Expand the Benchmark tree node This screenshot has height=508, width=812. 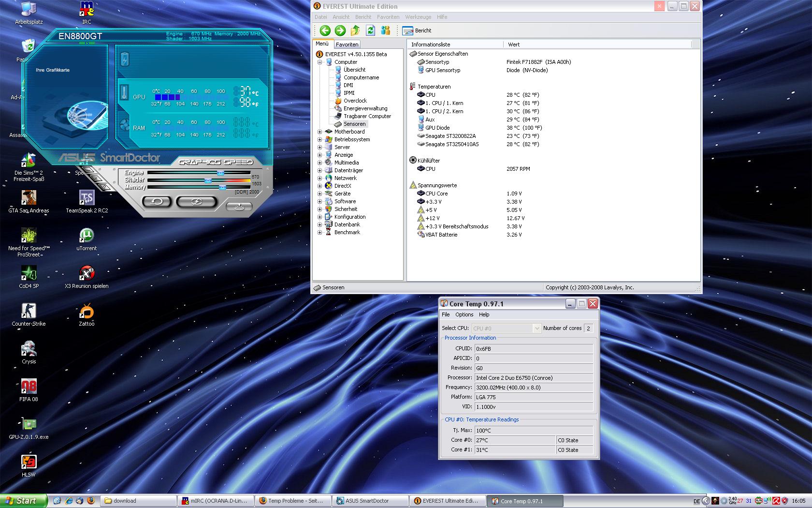point(319,232)
